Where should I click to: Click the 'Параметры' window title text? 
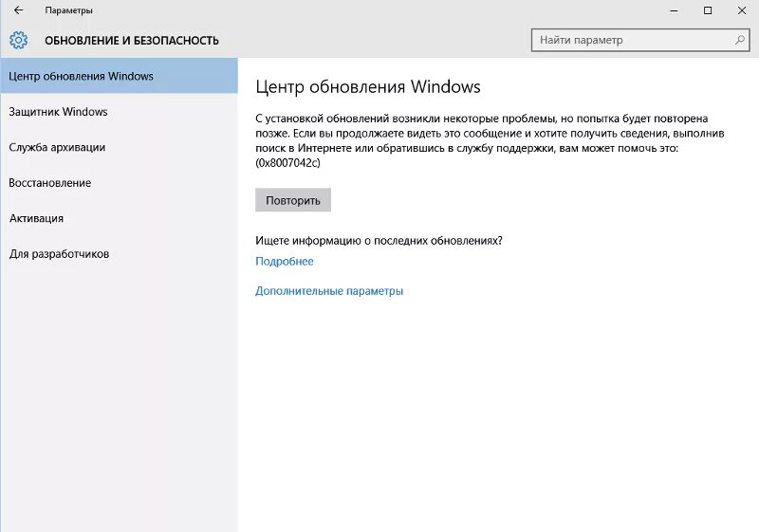[x=68, y=10]
